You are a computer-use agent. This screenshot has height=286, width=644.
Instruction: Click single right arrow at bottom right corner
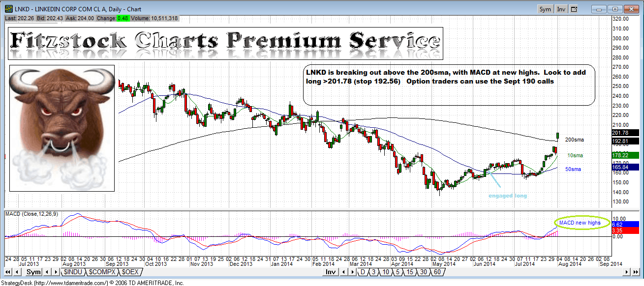[627, 272]
